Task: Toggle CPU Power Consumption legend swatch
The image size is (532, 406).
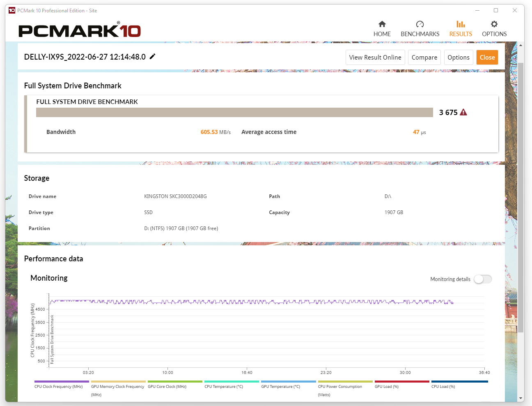Action: [x=345, y=381]
